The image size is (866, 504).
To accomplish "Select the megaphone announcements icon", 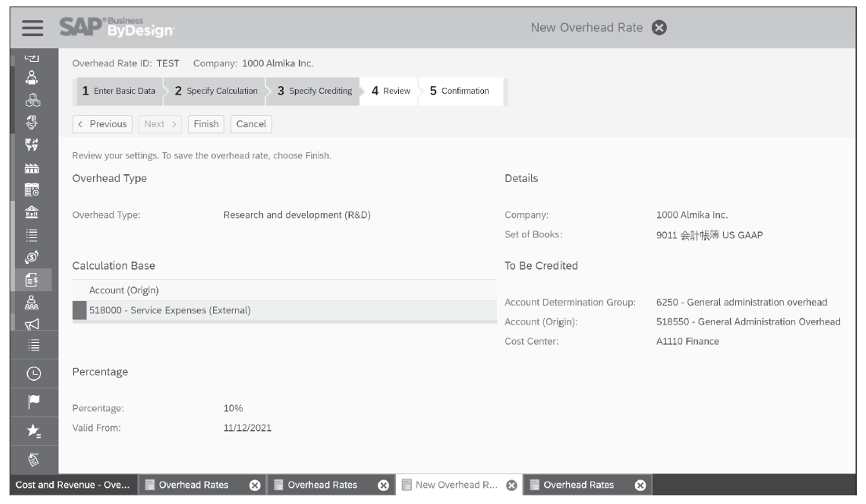I will (x=33, y=323).
